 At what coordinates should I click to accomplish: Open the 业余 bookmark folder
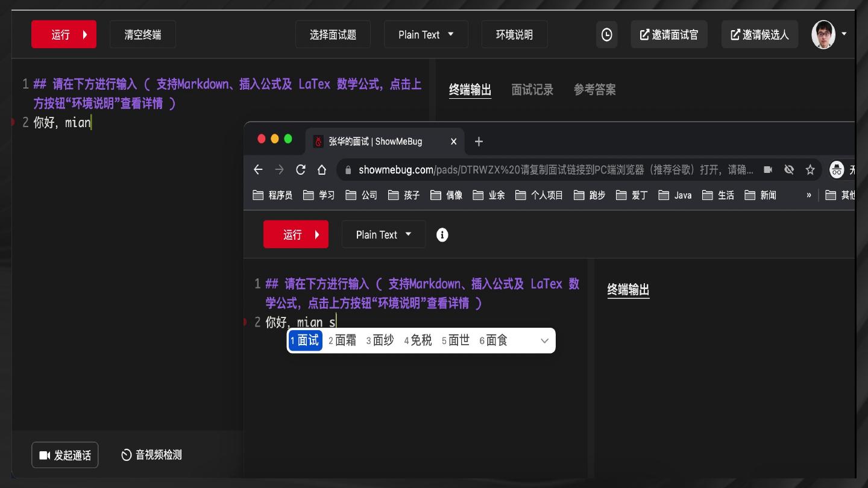[x=489, y=195]
